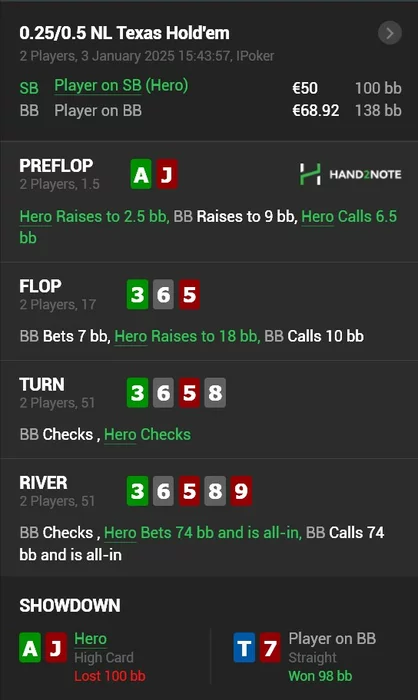Click the Player on BB name in header
Viewport: 418px width, 700px height.
pos(98,110)
